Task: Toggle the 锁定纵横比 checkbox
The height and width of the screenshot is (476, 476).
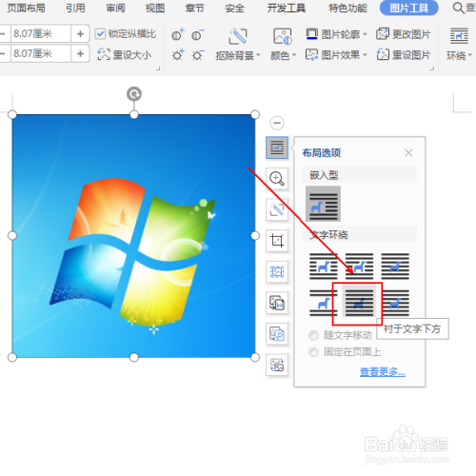Action: click(x=100, y=33)
